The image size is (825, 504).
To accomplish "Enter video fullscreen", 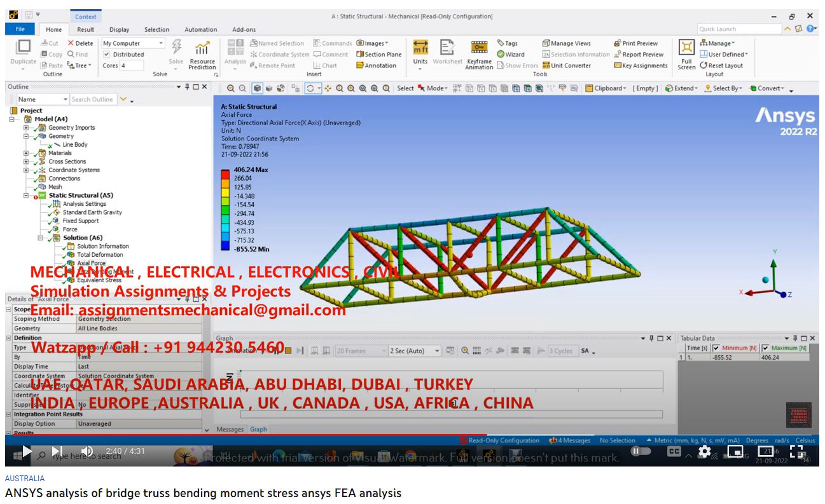I will (x=797, y=451).
